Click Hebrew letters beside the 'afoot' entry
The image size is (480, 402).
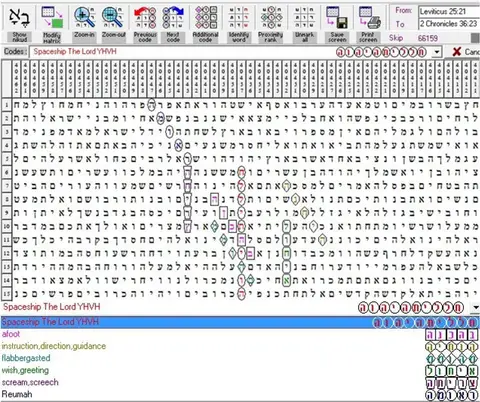pos(452,335)
